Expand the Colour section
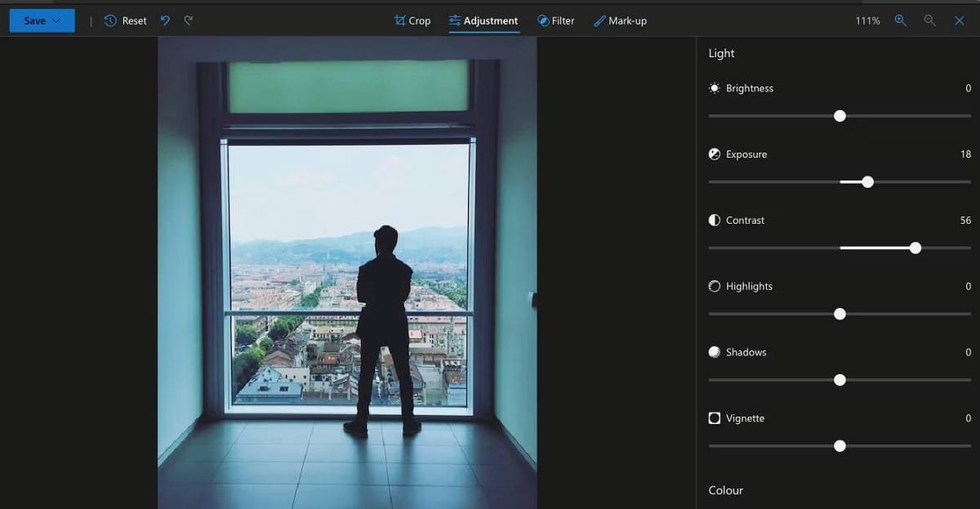Viewport: 980px width, 509px height. click(x=726, y=490)
